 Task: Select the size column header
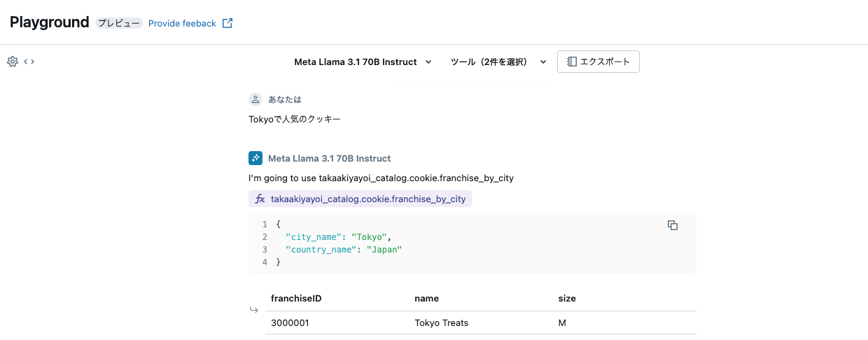click(x=567, y=298)
